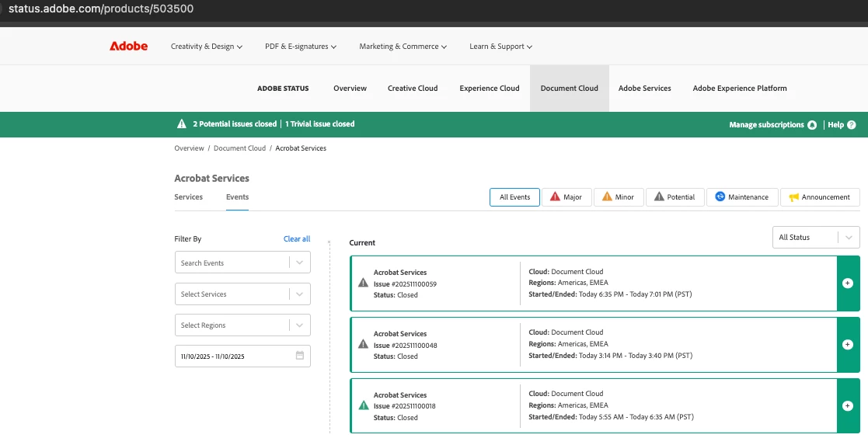Click the 'Issue #202511100059' text
This screenshot has width=868, height=445.
405,284
